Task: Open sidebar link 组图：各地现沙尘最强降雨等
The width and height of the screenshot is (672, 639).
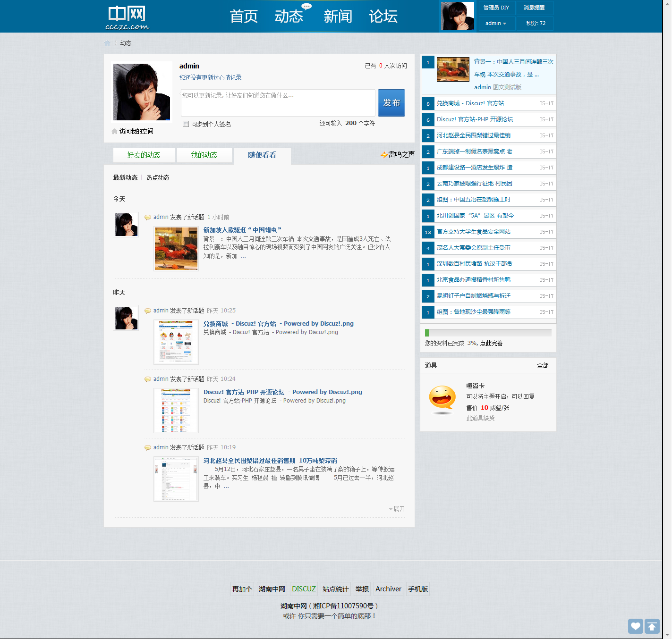Action: coord(474,312)
